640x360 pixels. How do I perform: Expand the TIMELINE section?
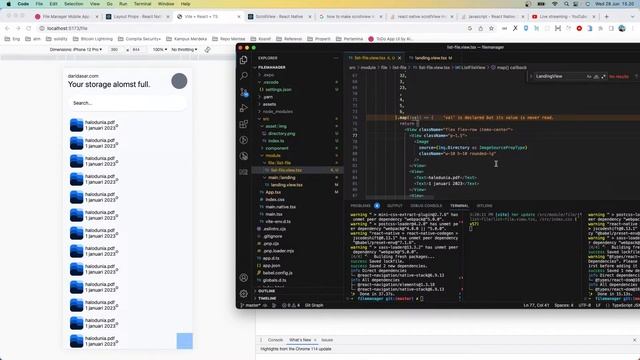coord(267,298)
